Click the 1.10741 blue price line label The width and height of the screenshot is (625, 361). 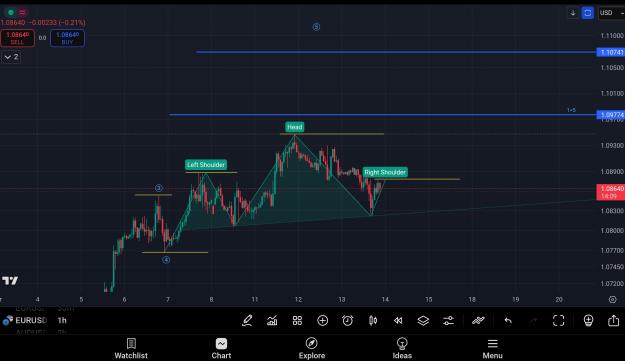pyautogui.click(x=611, y=52)
